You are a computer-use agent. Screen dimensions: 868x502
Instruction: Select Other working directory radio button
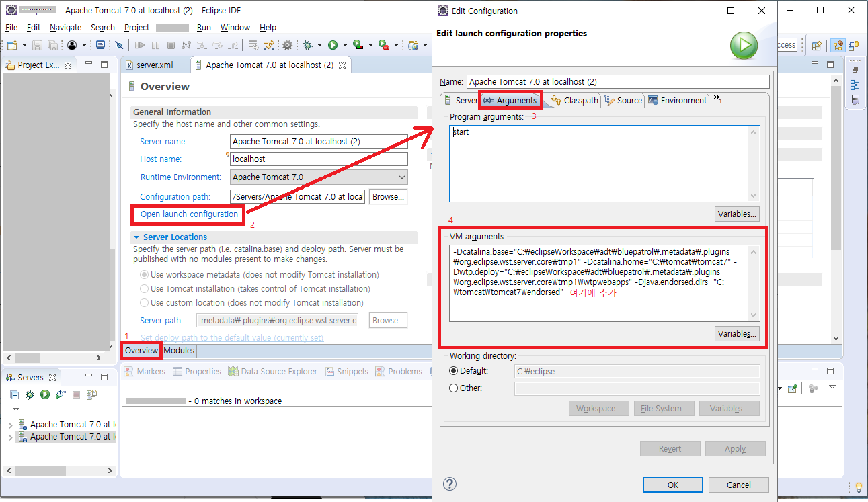453,388
